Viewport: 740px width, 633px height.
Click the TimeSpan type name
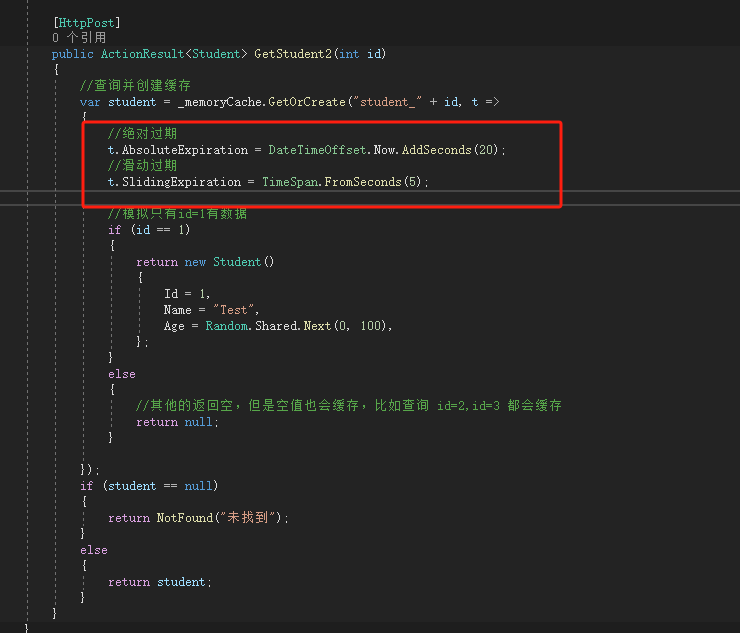click(292, 182)
